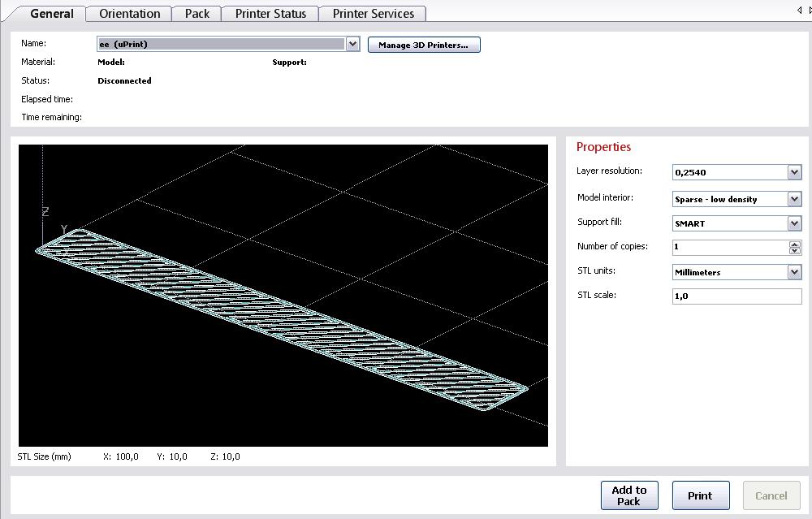Click the Sparse - low density value
Image resolution: width=812 pixels, height=519 pixels.
click(715, 200)
